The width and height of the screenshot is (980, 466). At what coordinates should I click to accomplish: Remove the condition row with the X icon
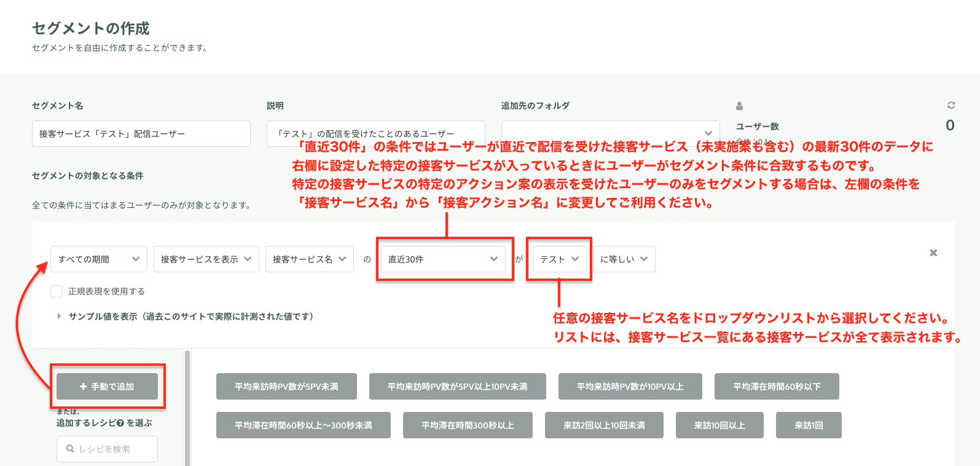[933, 253]
